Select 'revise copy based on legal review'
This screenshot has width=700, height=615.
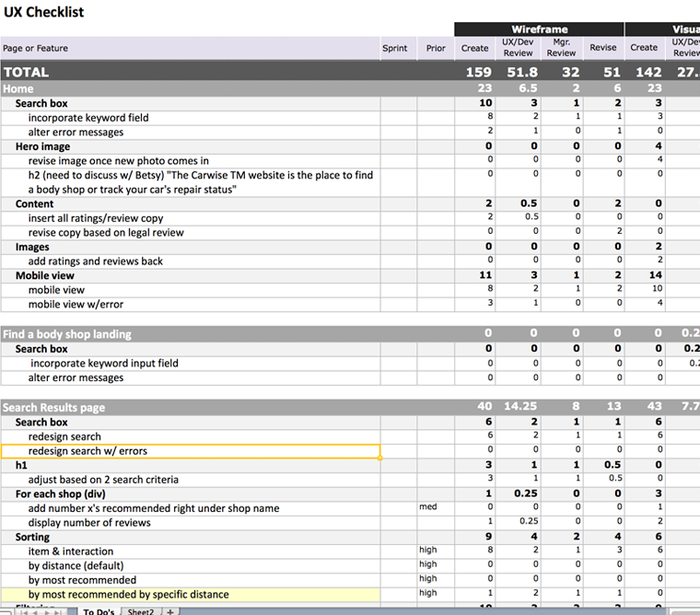click(190, 233)
